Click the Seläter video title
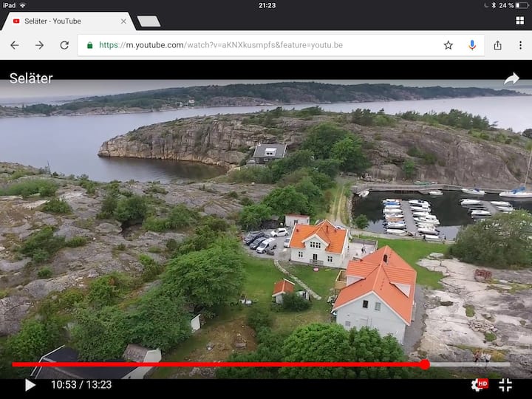The width and height of the screenshot is (532, 399). coord(31,78)
